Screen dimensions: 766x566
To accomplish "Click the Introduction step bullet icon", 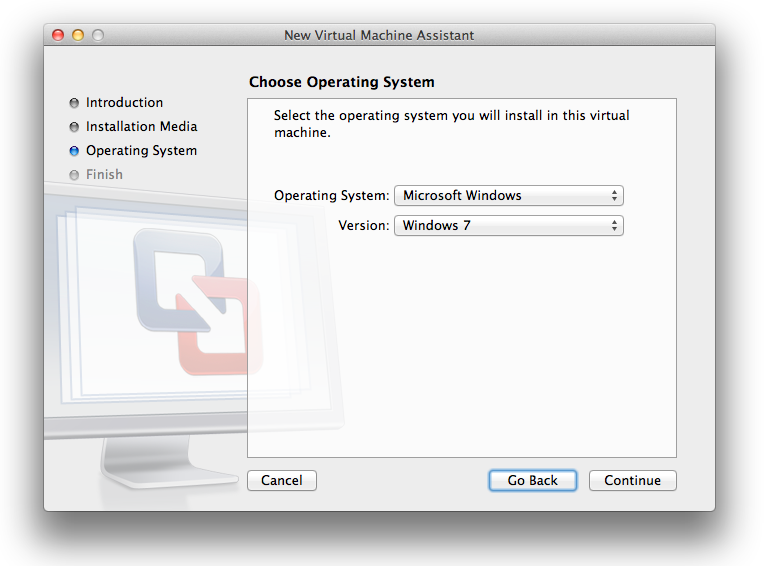I will pyautogui.click(x=74, y=103).
